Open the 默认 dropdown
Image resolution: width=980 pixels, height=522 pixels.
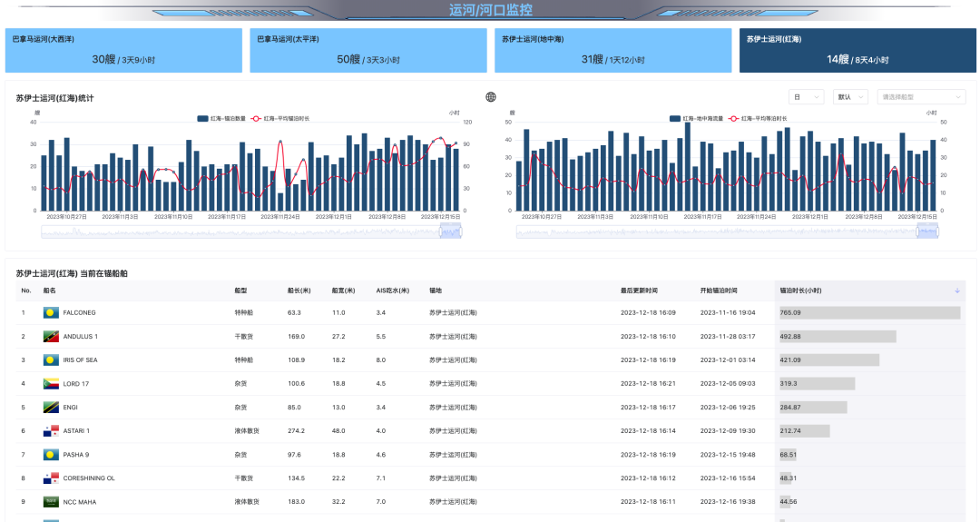[x=850, y=97]
